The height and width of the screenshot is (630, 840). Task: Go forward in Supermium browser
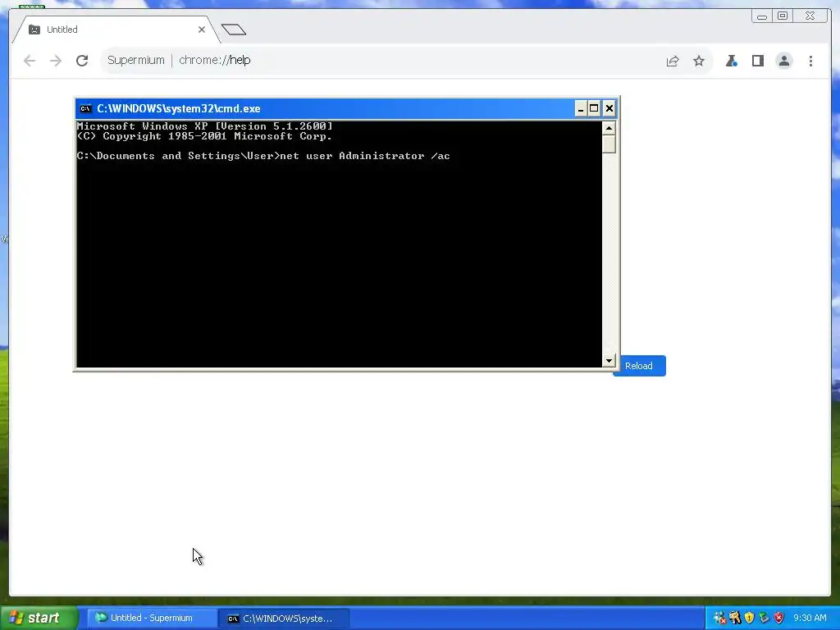[56, 61]
